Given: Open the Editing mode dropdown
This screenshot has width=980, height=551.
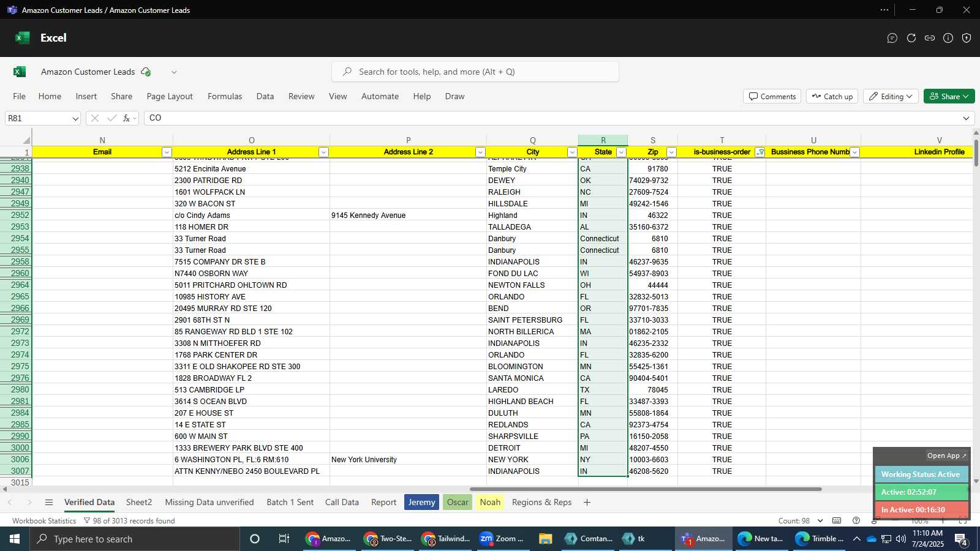Looking at the screenshot, I should pos(891,96).
